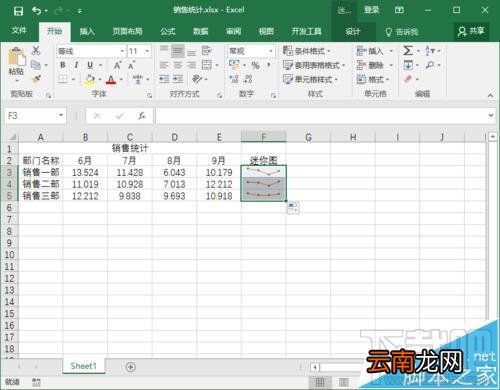Click the formula bar input
500x390 pixels.
[322, 116]
